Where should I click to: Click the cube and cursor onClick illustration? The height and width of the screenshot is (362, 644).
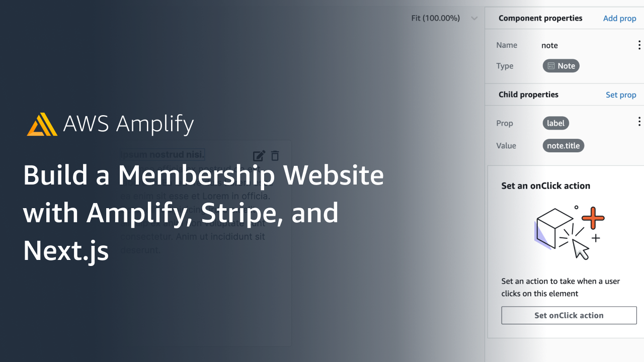pyautogui.click(x=569, y=231)
